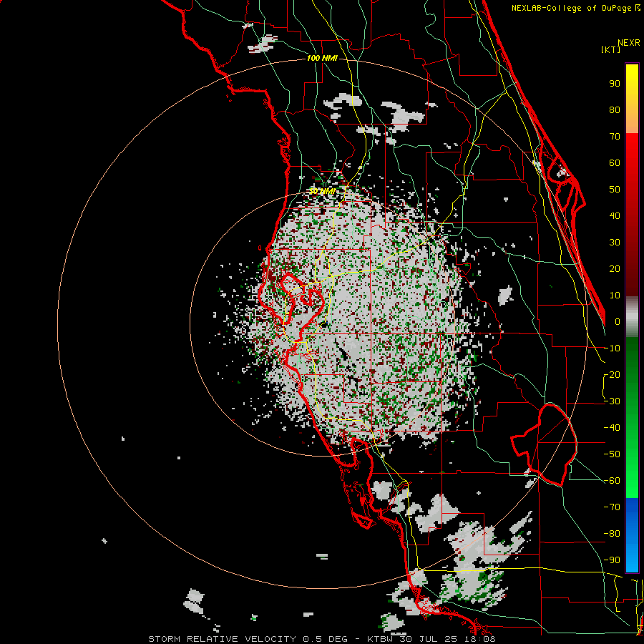Click the -20 value on velocity scale
This screenshot has height=644, width=644.
tap(612, 374)
